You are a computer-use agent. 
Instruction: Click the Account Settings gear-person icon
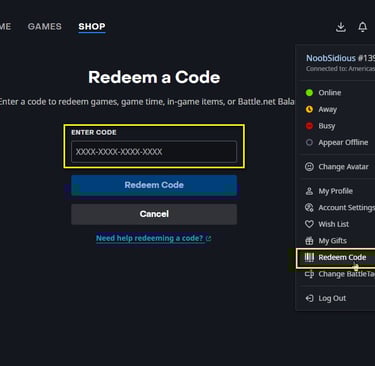pyautogui.click(x=309, y=208)
